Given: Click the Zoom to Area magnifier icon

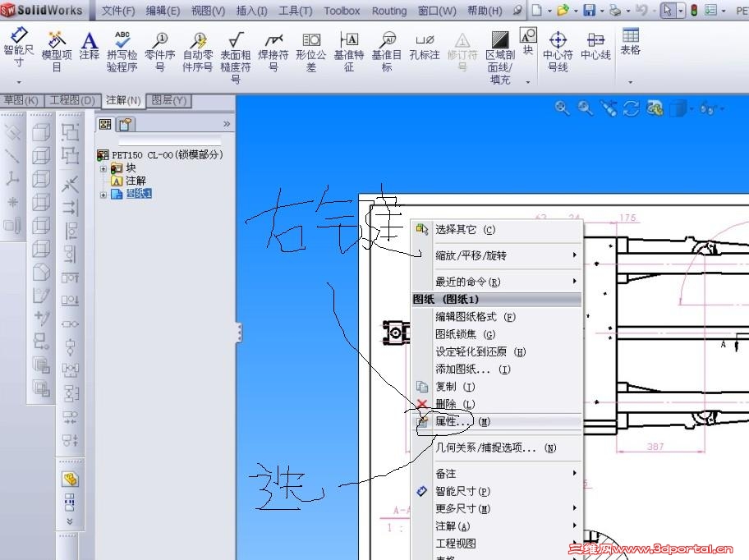Looking at the screenshot, I should coord(585,108).
